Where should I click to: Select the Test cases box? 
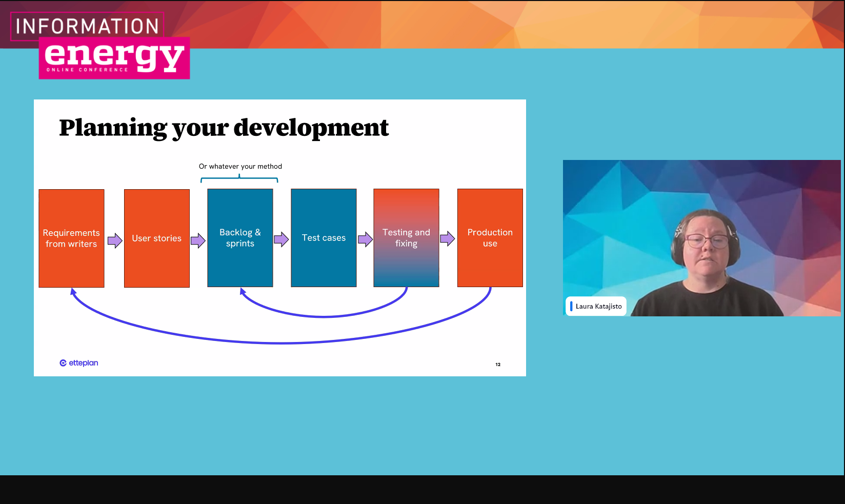(324, 238)
